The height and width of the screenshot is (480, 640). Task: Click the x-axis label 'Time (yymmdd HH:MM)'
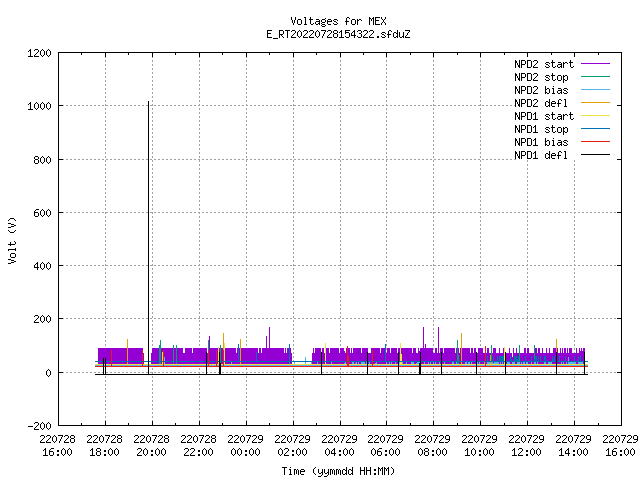point(338,471)
